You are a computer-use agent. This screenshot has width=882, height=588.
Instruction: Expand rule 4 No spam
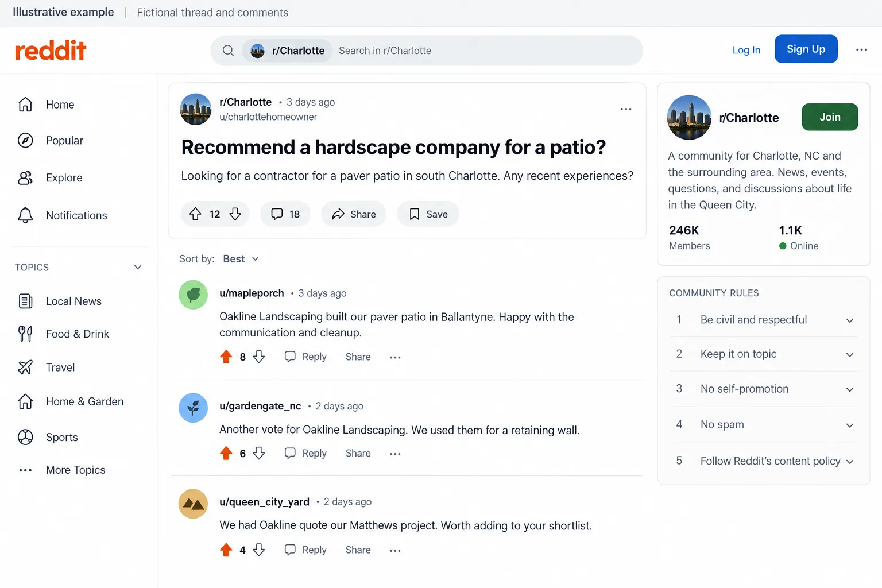coord(850,425)
